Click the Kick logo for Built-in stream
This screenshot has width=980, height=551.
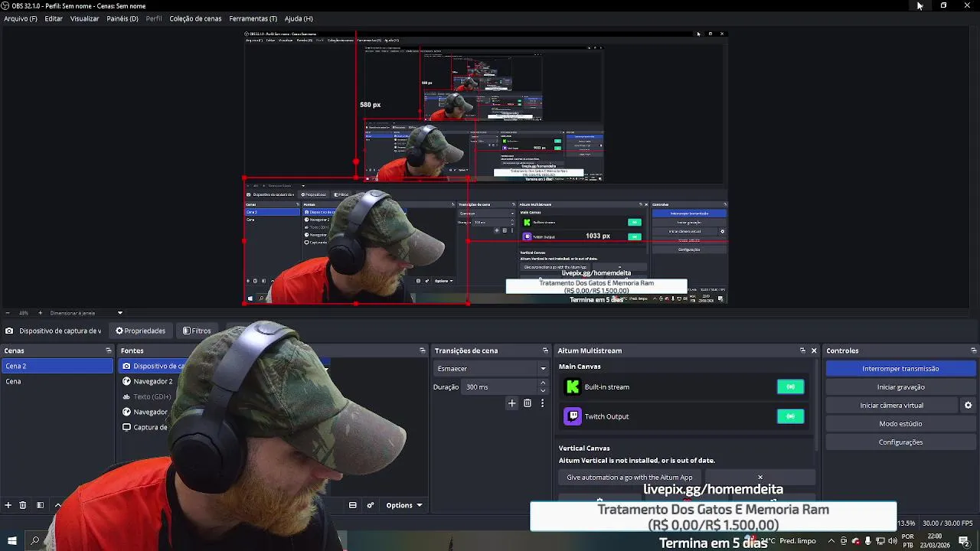[x=573, y=387]
